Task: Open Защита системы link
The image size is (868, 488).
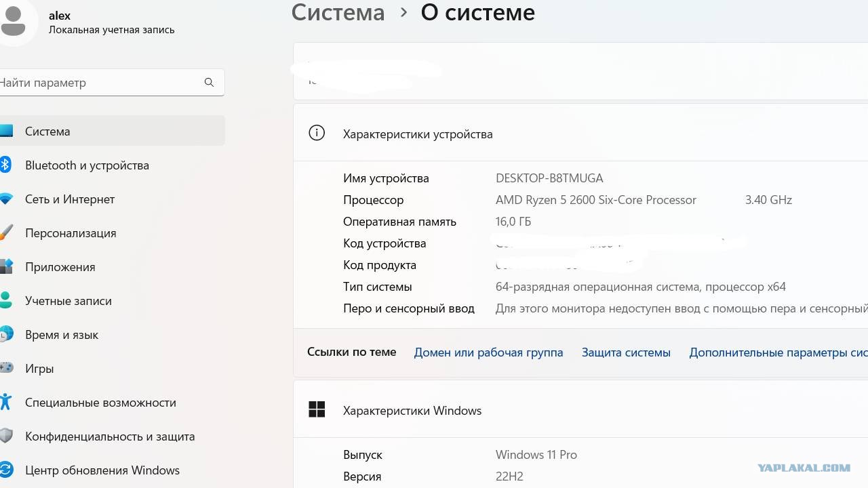Action: [626, 352]
